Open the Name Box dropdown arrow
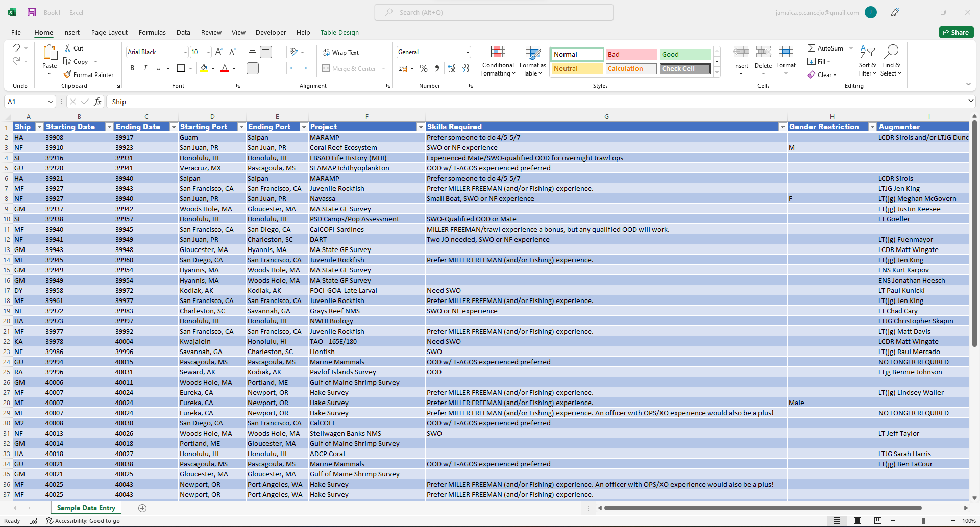The image size is (980, 527). pos(50,102)
